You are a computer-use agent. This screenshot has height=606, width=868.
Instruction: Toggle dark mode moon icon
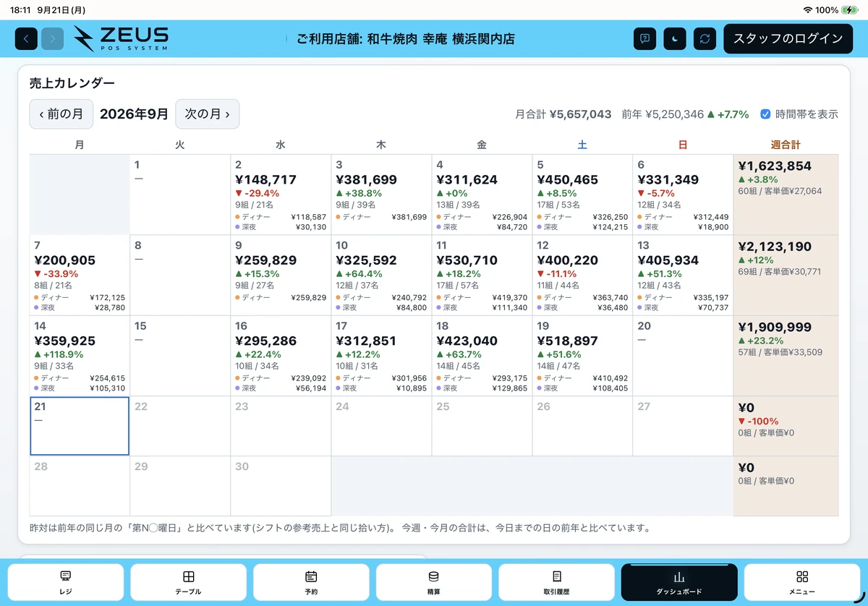(675, 38)
